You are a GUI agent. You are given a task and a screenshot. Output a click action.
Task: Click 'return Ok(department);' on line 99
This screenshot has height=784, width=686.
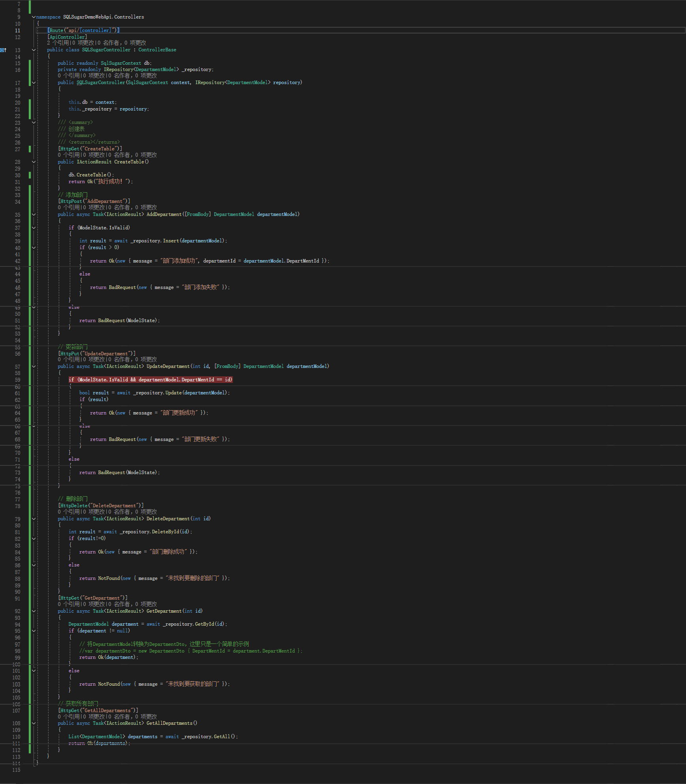point(109,657)
